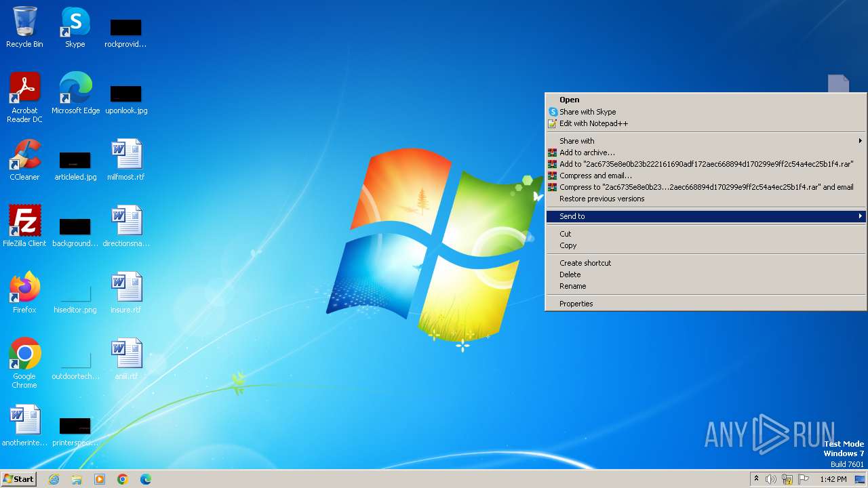This screenshot has width=868, height=488.
Task: Select the CCleaner desktop shortcut
Action: 24,160
